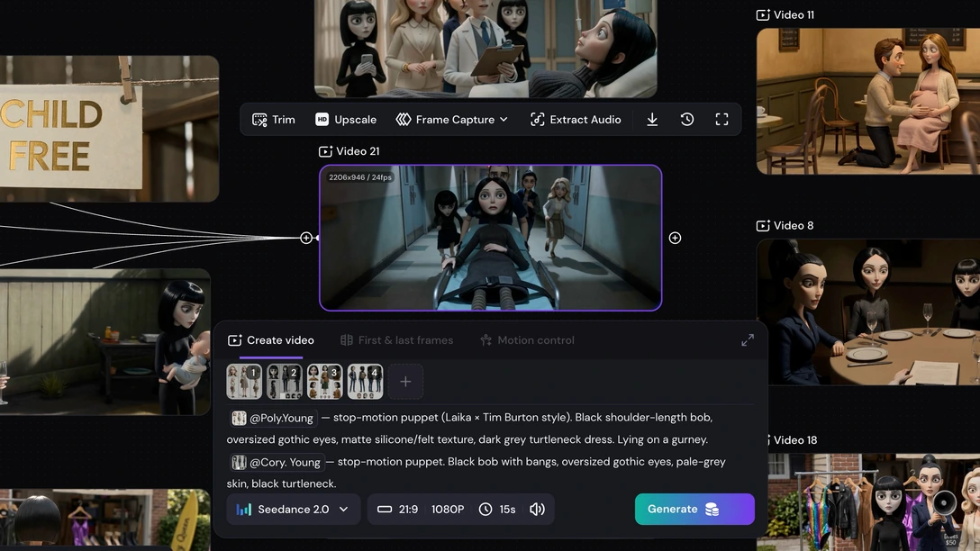
Task: Open the Seedance 2.0 model dropdown
Action: [293, 510]
